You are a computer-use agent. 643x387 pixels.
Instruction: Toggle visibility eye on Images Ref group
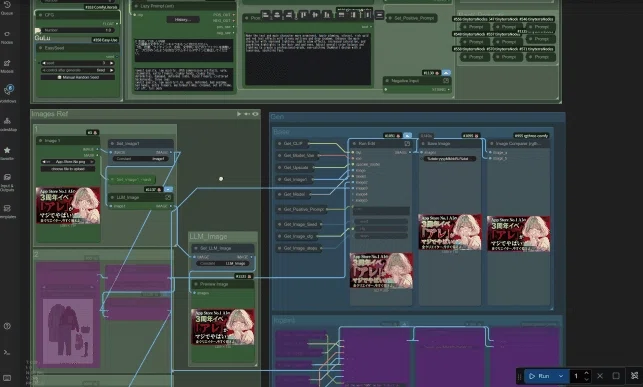tap(255, 114)
